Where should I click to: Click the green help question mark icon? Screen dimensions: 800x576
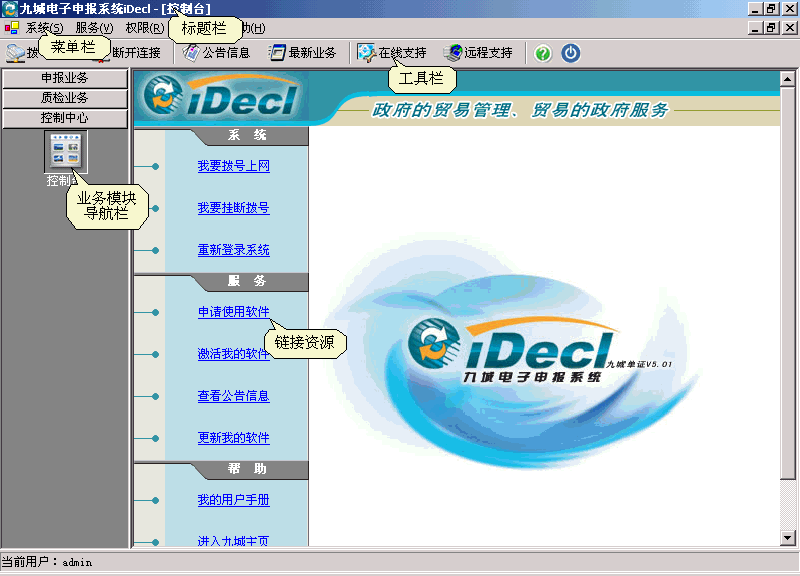click(x=543, y=53)
